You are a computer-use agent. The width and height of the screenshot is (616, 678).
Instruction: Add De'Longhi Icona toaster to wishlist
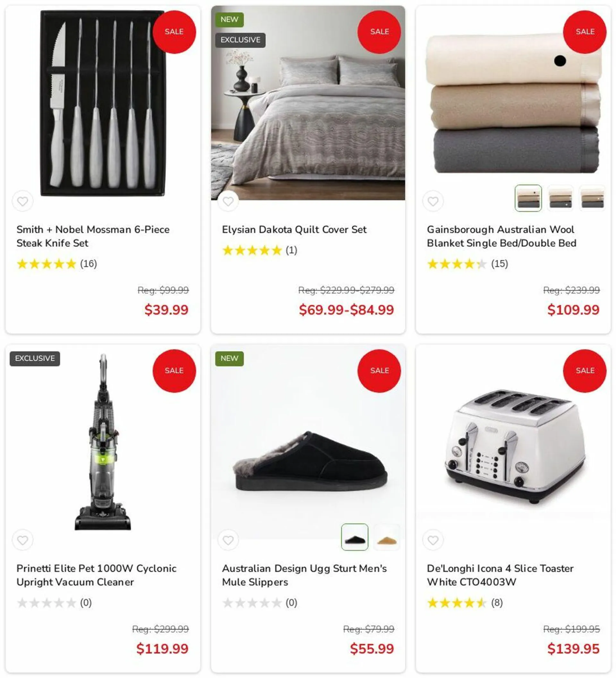tap(433, 540)
